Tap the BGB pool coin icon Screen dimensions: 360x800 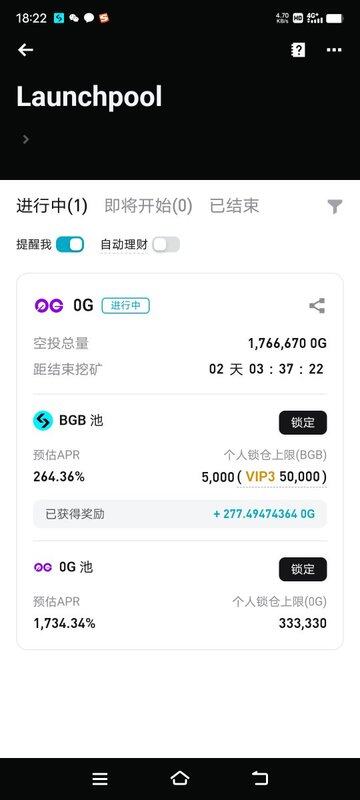(43, 421)
